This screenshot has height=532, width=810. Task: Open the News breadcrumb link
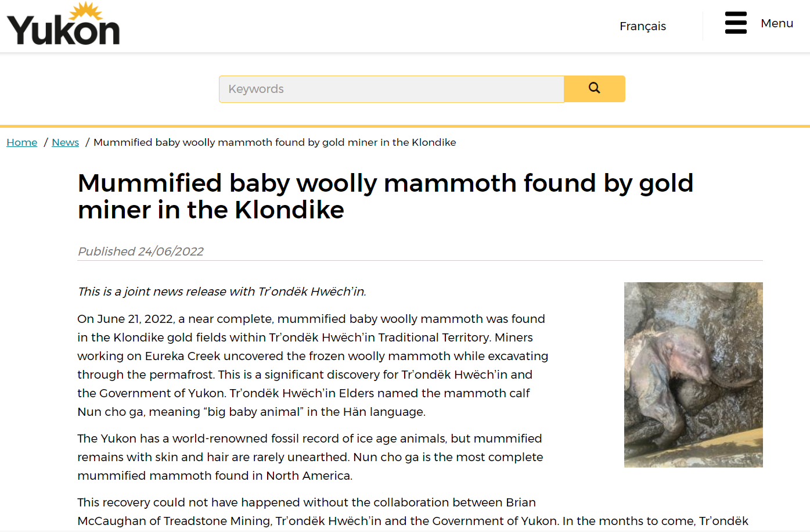(66, 142)
